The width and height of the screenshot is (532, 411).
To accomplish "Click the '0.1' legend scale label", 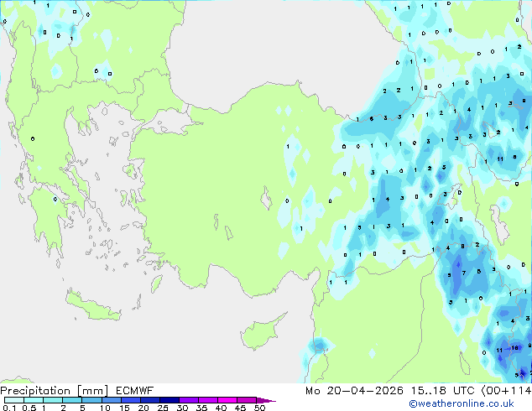I will click(x=9, y=408).
